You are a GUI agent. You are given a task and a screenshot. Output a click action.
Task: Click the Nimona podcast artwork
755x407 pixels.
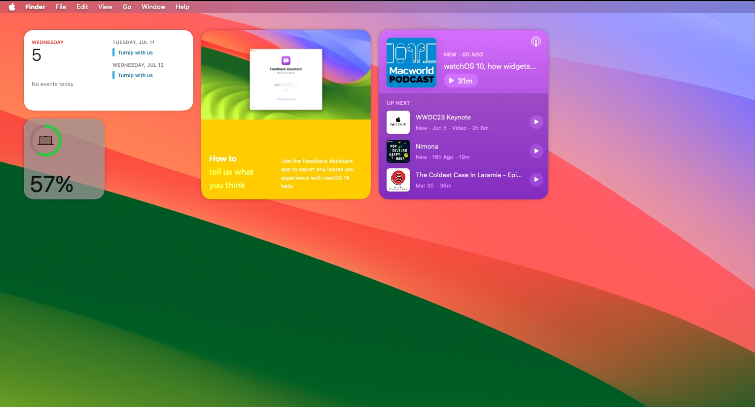click(x=398, y=151)
